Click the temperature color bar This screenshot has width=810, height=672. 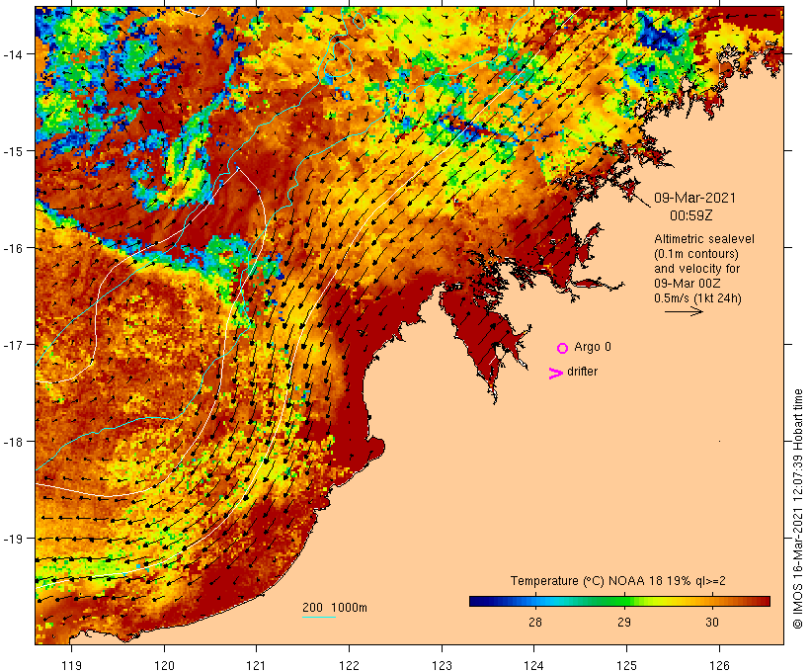[619, 601]
